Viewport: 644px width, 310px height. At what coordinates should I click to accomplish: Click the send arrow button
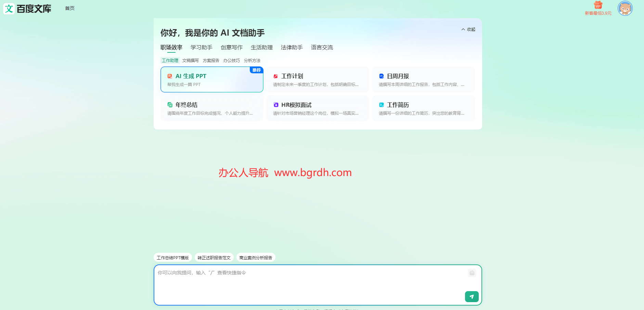[x=472, y=297]
